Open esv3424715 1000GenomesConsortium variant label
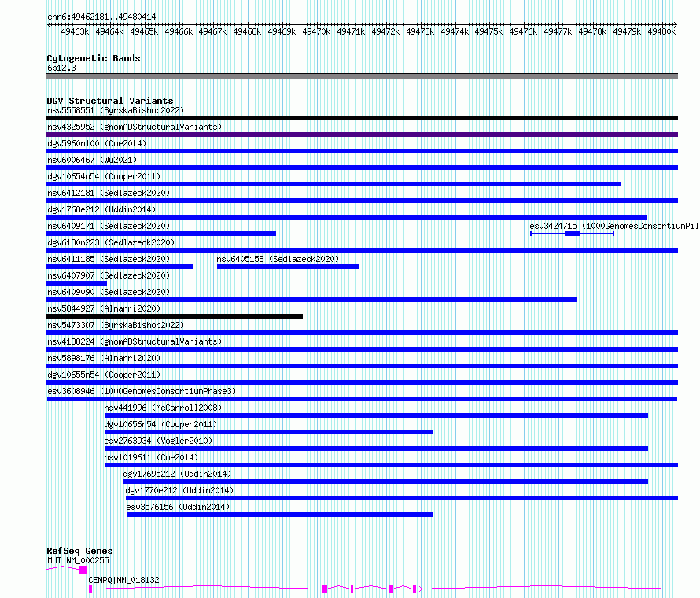The height and width of the screenshot is (598, 700). click(613, 226)
